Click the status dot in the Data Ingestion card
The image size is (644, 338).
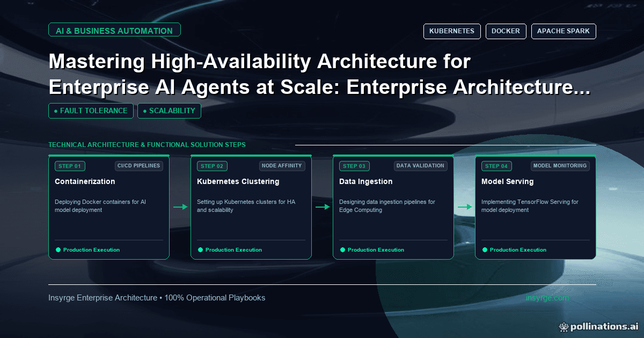tap(342, 249)
